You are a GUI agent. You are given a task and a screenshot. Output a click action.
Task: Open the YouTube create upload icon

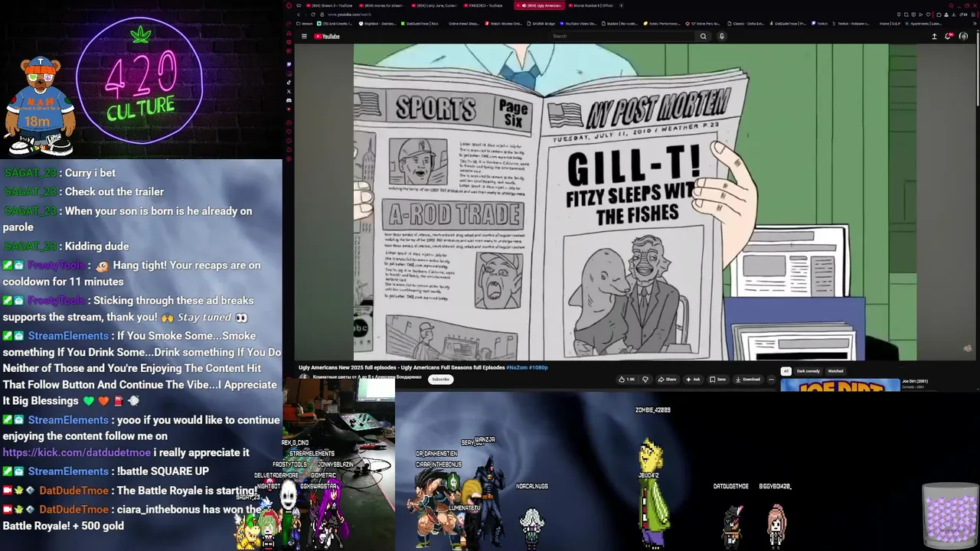934,36
